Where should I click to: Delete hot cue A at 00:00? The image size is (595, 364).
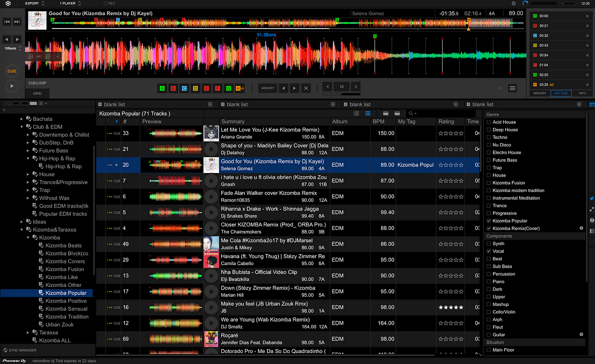point(587,16)
